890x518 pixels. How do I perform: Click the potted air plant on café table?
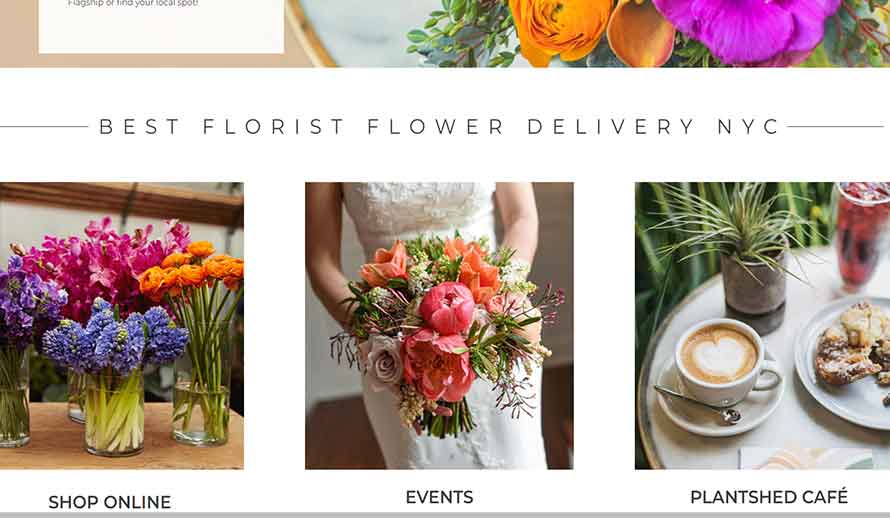pyautogui.click(x=749, y=255)
